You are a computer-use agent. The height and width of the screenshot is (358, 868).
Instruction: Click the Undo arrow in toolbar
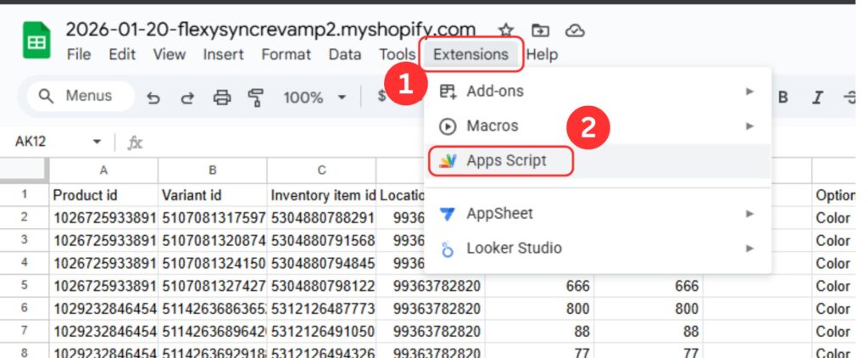(x=153, y=98)
